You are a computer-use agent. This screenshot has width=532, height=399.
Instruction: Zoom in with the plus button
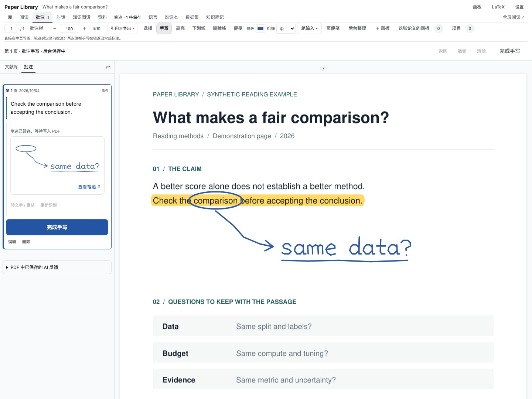85,28
